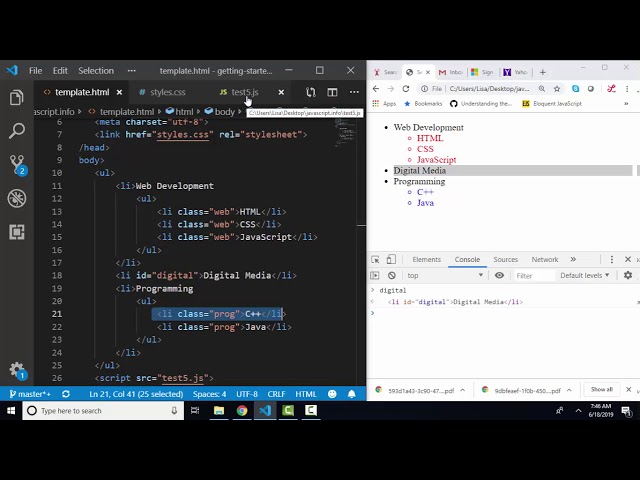Change language mode via HTML status item
Screen dimensions: 640x480
coord(306,394)
